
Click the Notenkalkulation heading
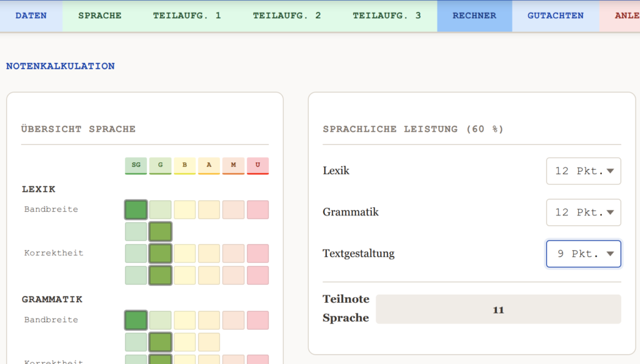click(61, 66)
